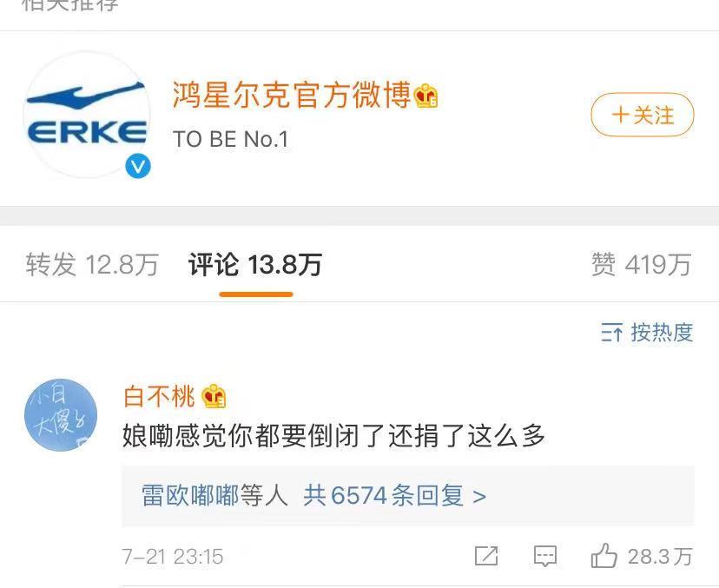
Task: Click the blue verified V badge
Action: coord(137,166)
